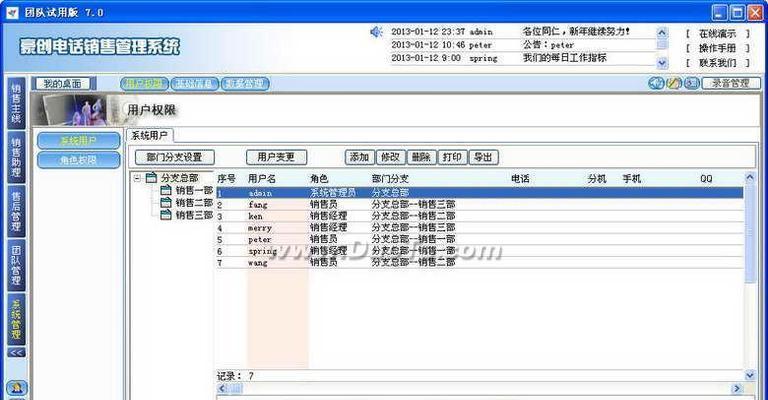
Task: Open 角色权限 in the left panel
Action: (78, 160)
